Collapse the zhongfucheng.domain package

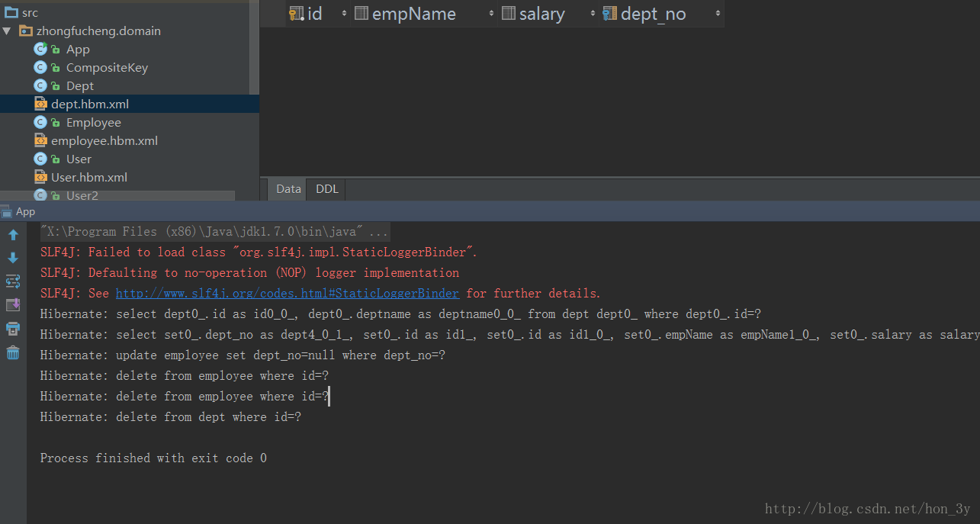point(7,31)
